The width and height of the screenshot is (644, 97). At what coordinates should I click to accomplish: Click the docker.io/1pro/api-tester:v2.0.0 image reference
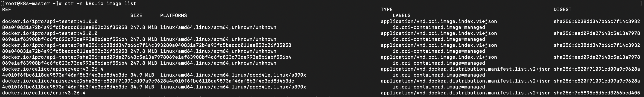click(50, 33)
